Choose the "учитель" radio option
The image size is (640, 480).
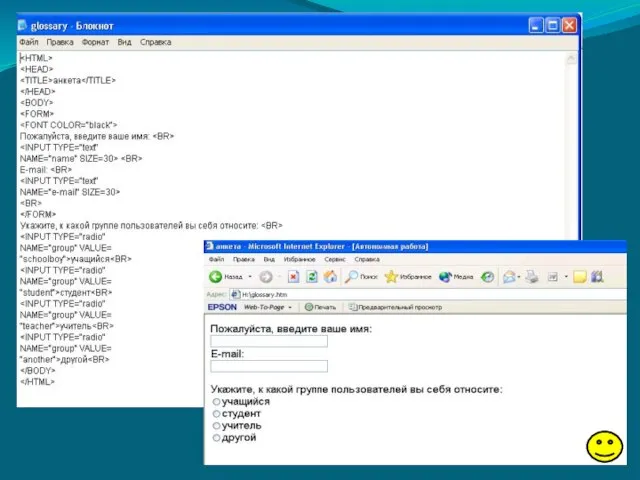(x=216, y=426)
